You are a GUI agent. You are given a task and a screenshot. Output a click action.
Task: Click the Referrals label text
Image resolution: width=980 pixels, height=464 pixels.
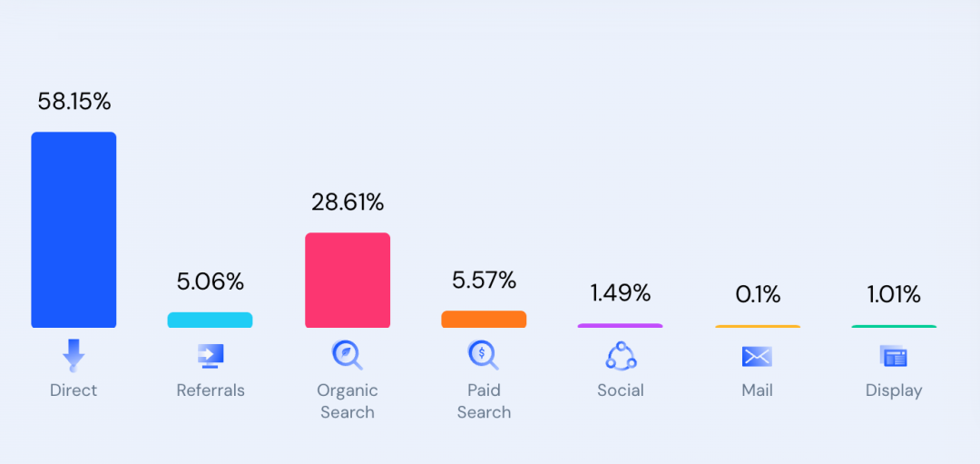coord(211,390)
